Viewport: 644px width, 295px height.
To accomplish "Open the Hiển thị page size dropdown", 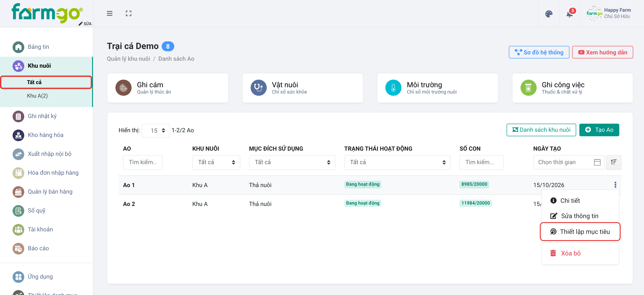I will point(156,130).
